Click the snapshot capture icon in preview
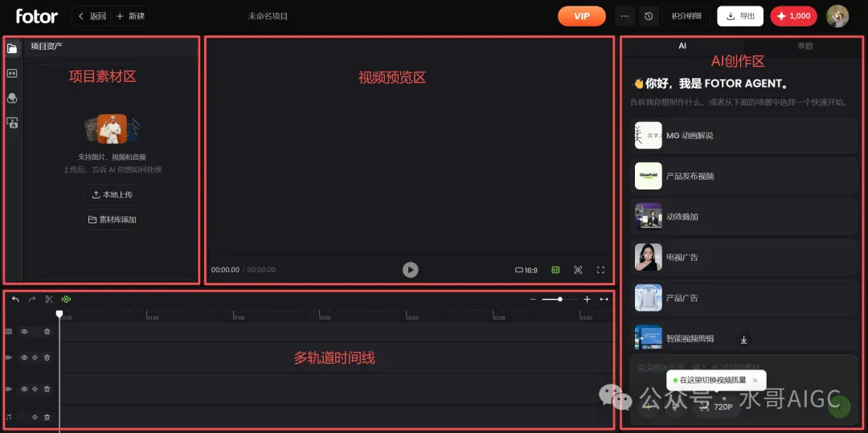The height and width of the screenshot is (433, 868). [x=578, y=270]
